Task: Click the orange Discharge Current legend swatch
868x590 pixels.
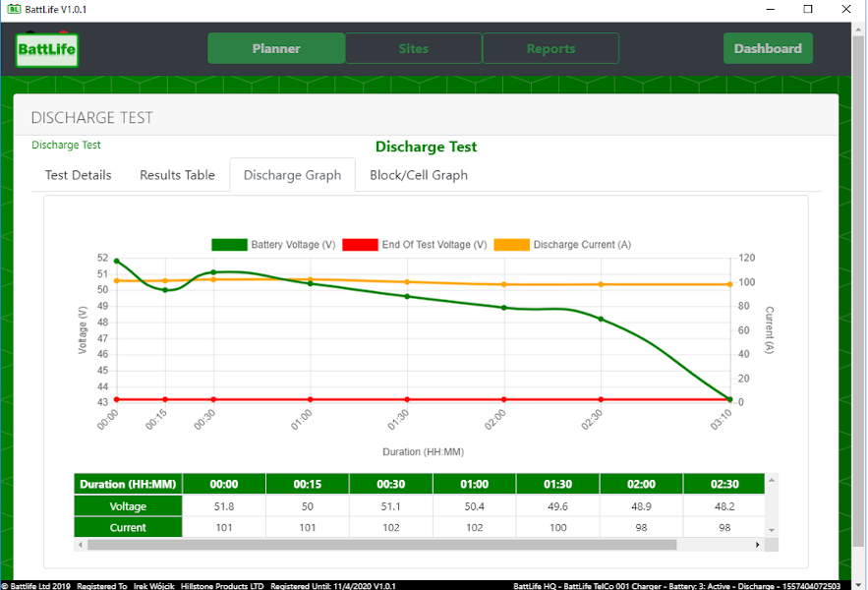Action: click(511, 245)
